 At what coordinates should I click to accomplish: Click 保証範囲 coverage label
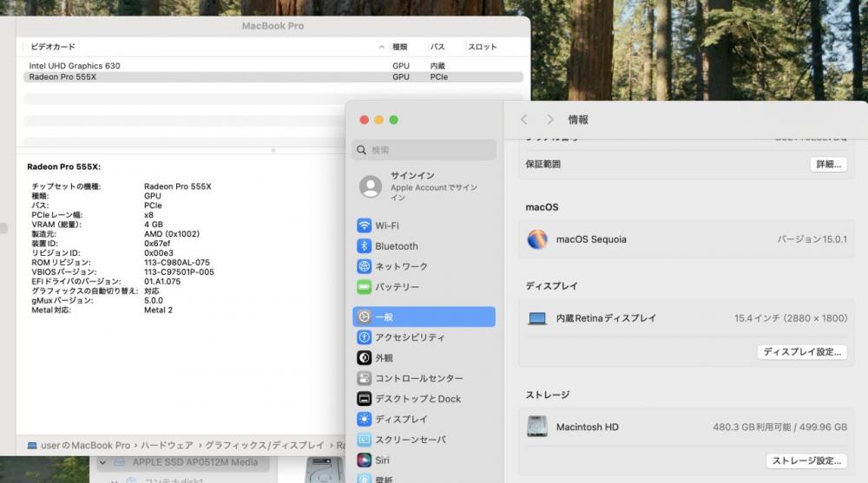[x=542, y=164]
